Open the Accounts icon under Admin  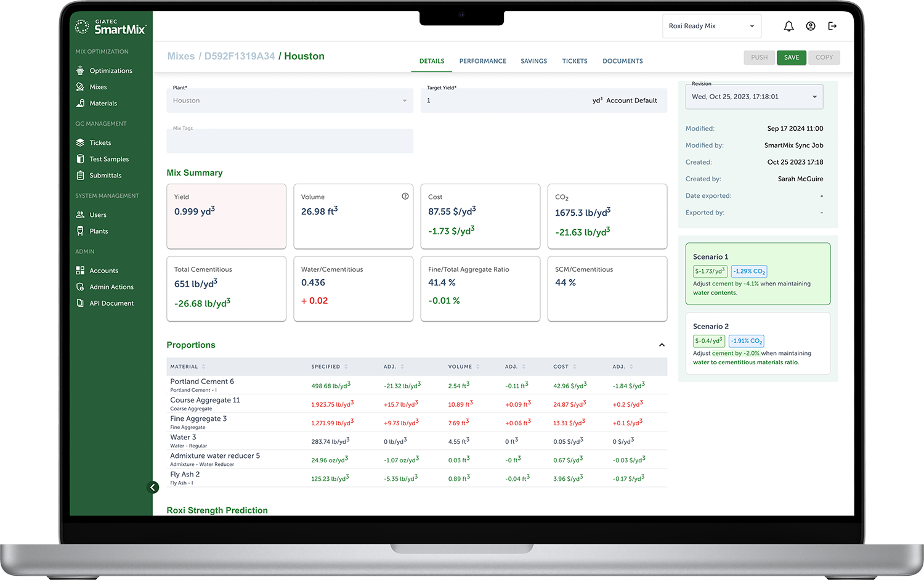[80, 271]
